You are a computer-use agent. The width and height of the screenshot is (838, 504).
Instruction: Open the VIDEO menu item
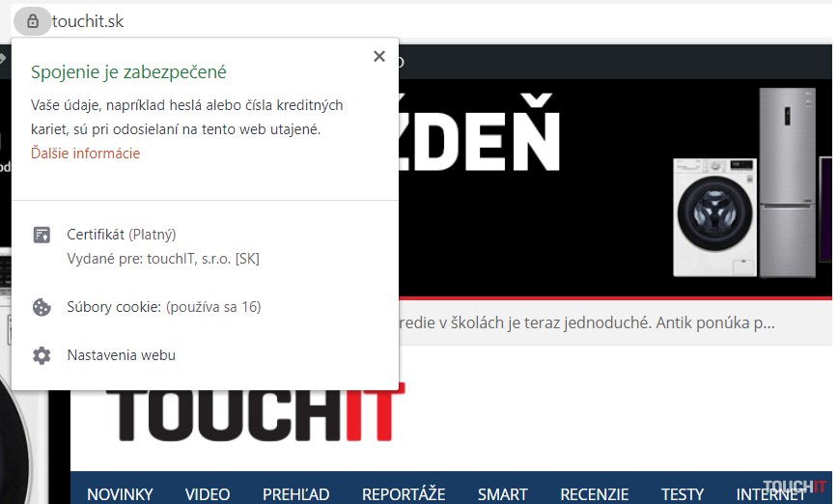pos(208,494)
